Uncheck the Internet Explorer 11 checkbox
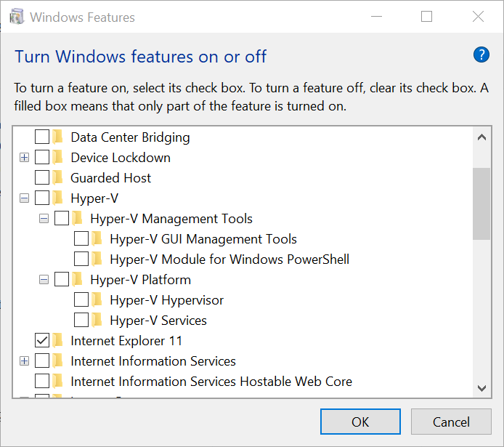This screenshot has width=504, height=447. tap(42, 340)
